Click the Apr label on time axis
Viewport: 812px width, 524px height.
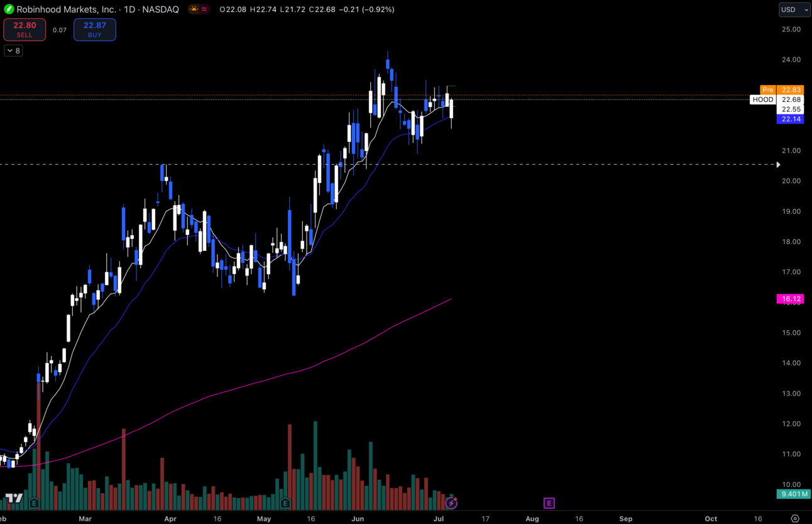(x=170, y=519)
